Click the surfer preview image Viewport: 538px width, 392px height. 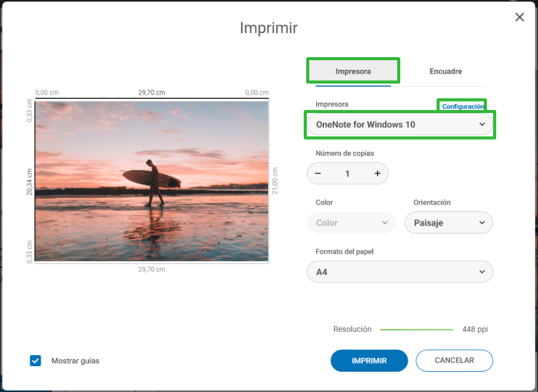152,181
